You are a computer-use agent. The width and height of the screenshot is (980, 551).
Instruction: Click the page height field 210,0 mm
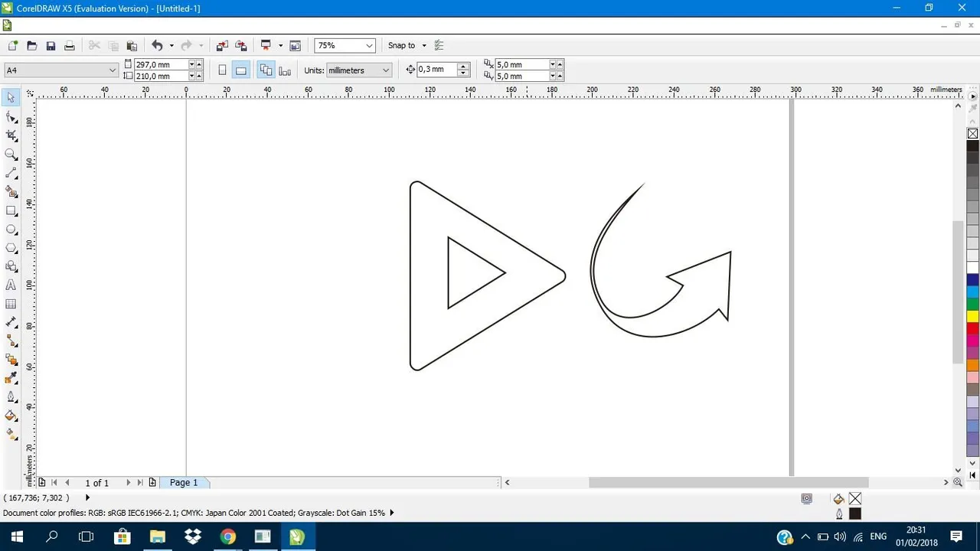161,77
